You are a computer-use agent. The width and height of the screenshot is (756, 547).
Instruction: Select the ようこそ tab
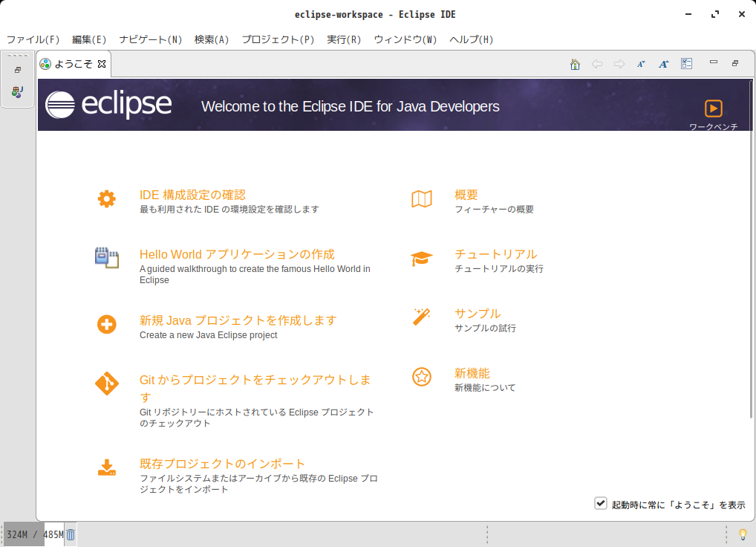[x=74, y=64]
